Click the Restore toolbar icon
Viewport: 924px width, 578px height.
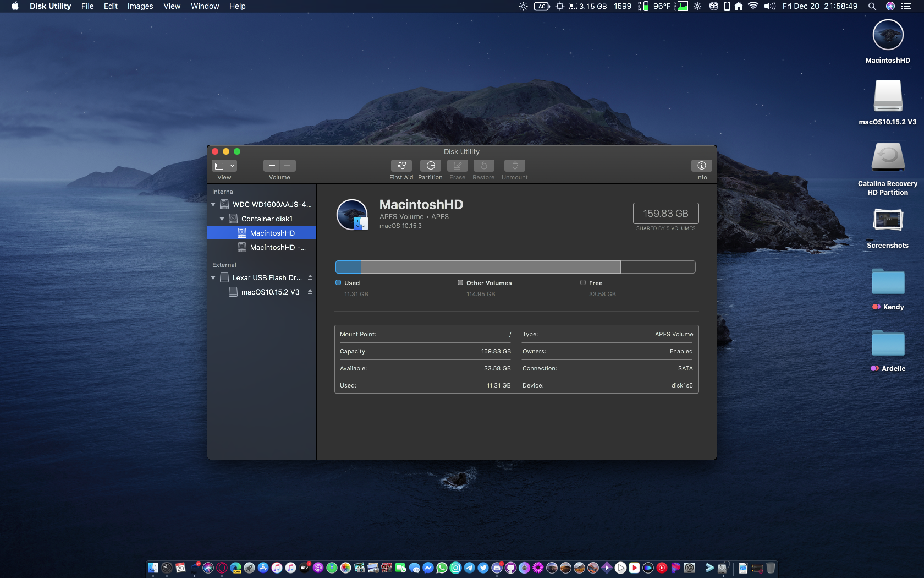point(483,166)
